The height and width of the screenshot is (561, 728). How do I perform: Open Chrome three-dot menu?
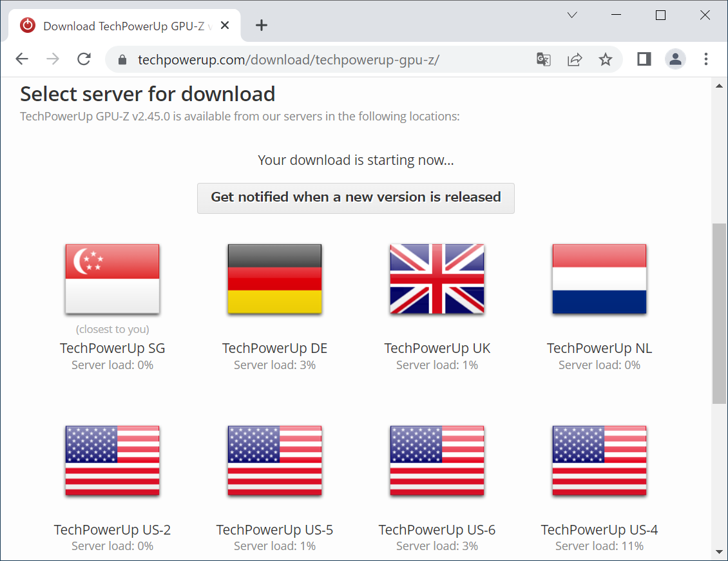705,59
